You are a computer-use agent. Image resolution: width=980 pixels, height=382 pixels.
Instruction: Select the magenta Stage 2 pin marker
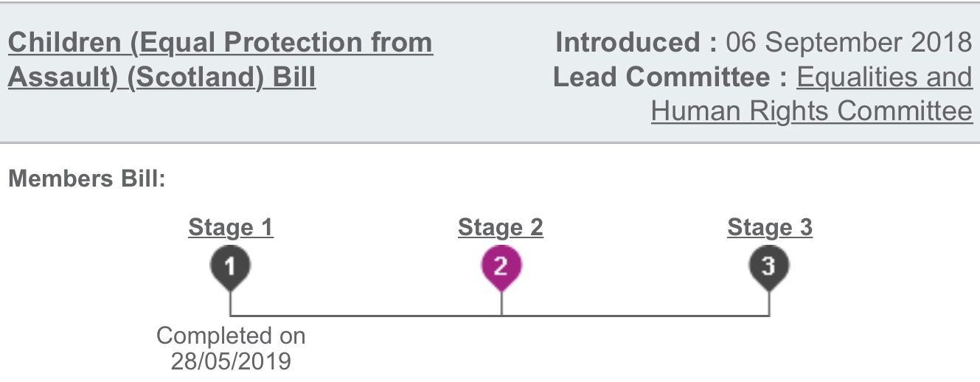point(501,265)
